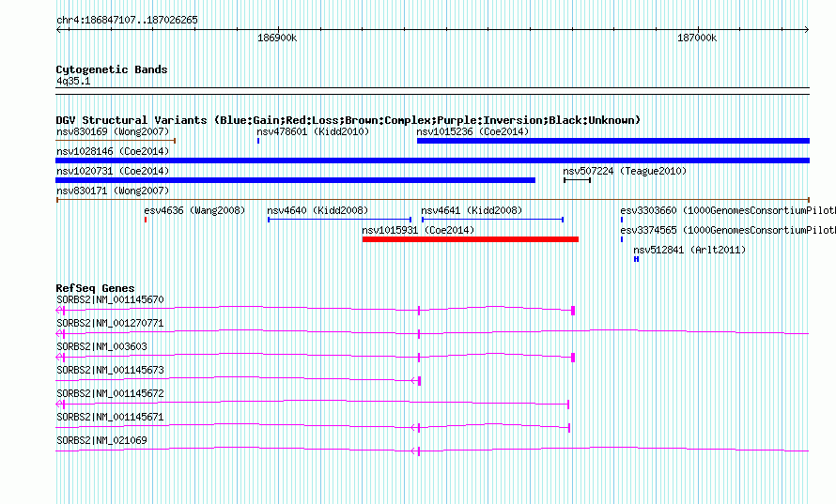This screenshot has width=836, height=504.
Task: Open variant nsv1015931 (Coe2014) label
Action: pos(418,230)
